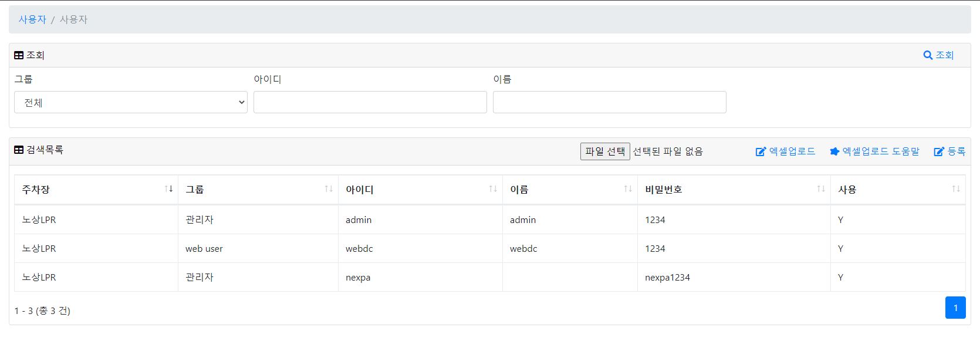Viewport: 980px width, 351px height.
Task: Click the 아이디 search input field
Action: [x=370, y=102]
